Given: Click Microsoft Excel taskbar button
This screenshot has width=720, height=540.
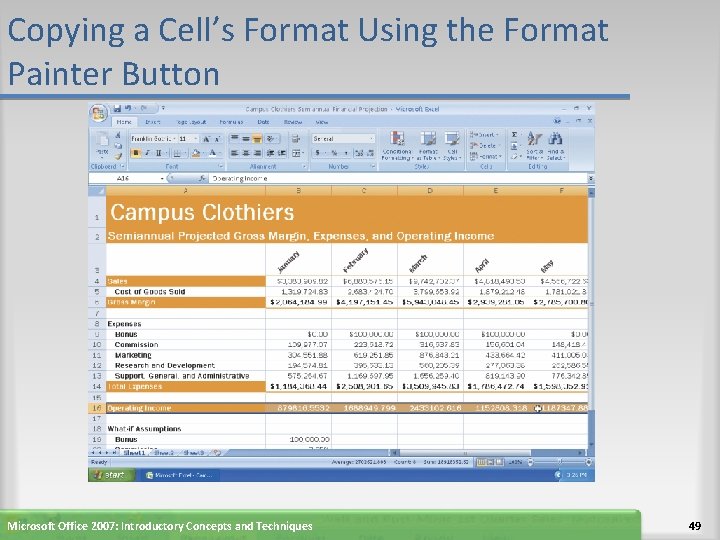Looking at the screenshot, I should point(180,475).
